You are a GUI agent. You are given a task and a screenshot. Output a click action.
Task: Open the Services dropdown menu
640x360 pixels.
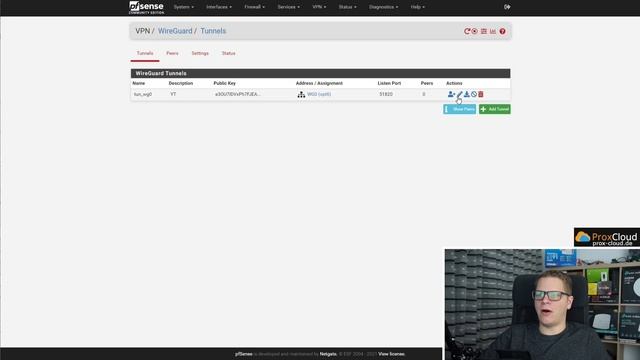(x=288, y=7)
